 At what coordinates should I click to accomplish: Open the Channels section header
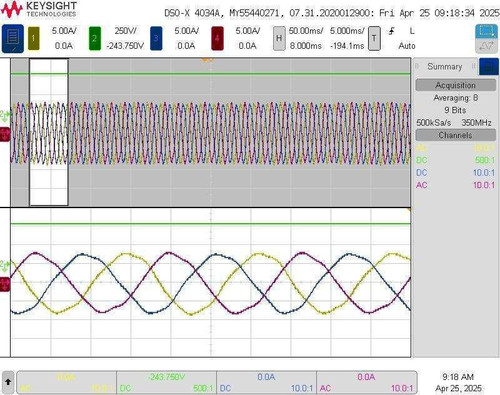455,135
